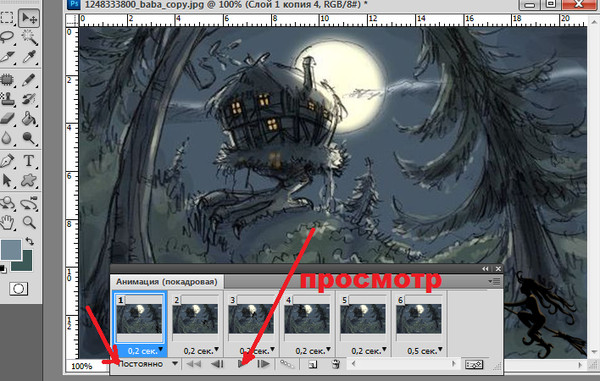600x381 pixels.
Task: Choose the Hand tool
Action: [7, 222]
